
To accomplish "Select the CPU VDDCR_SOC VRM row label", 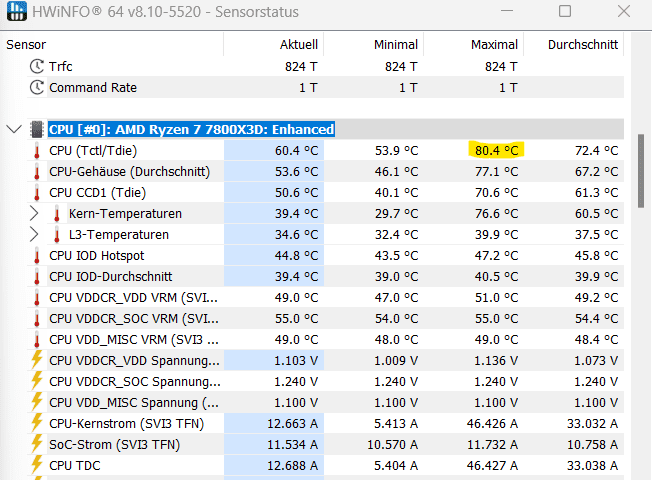I will (134, 319).
